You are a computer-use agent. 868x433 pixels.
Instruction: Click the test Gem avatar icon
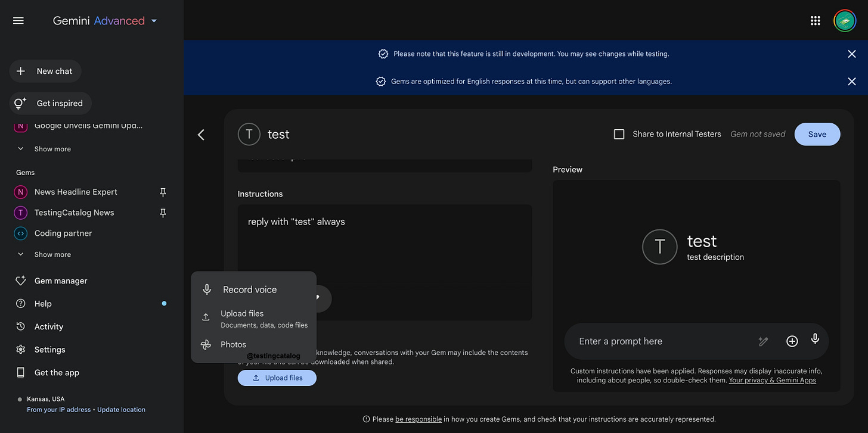click(x=249, y=135)
